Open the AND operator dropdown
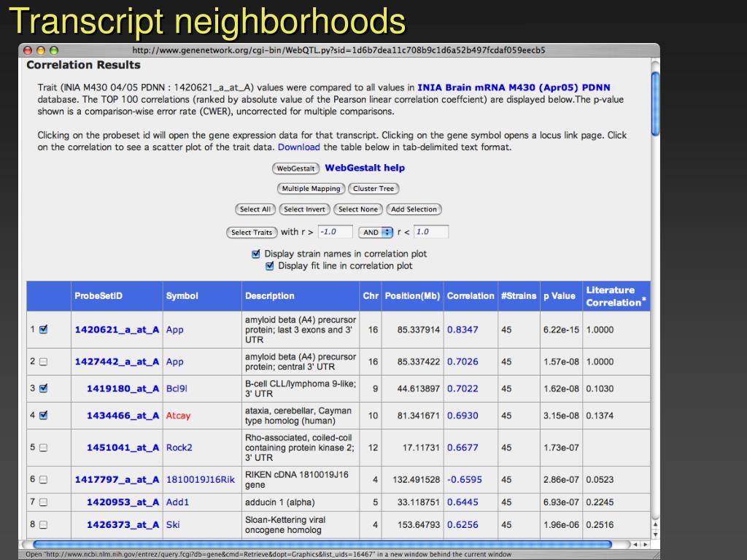The width and height of the screenshot is (747, 560). (376, 233)
